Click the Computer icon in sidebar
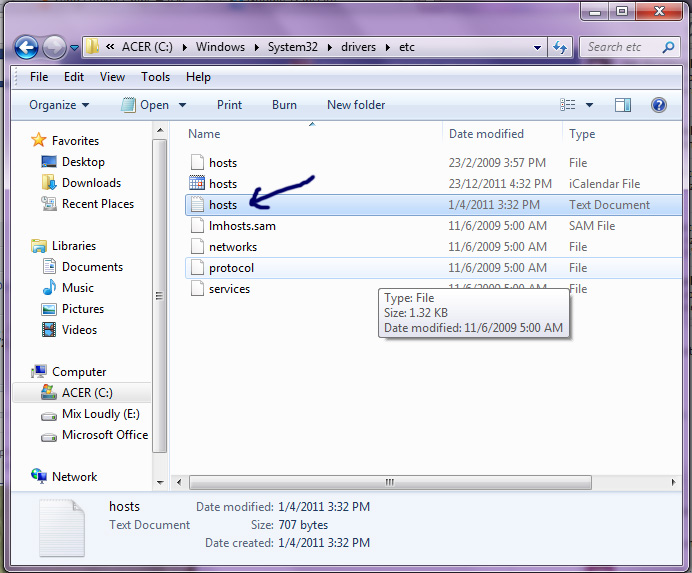 [x=38, y=371]
